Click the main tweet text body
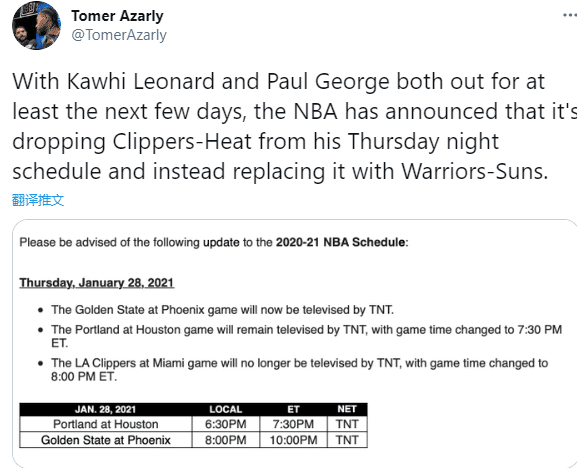 click(291, 126)
